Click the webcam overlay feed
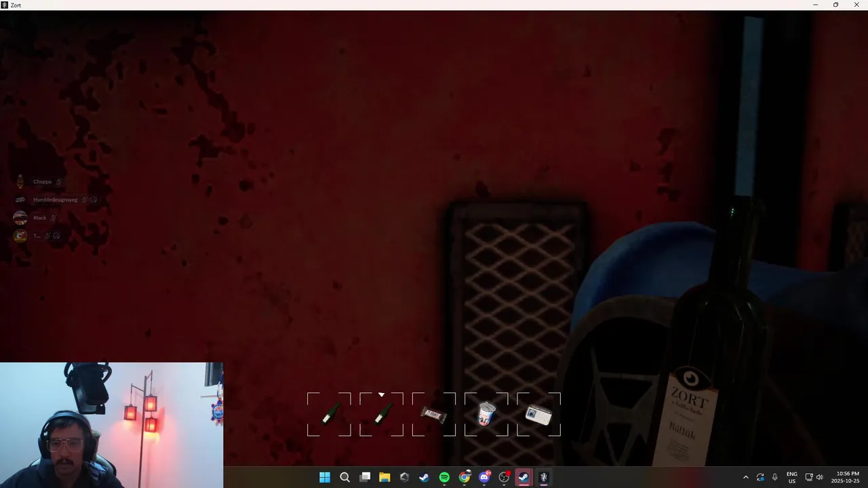The image size is (868, 488). 111,425
